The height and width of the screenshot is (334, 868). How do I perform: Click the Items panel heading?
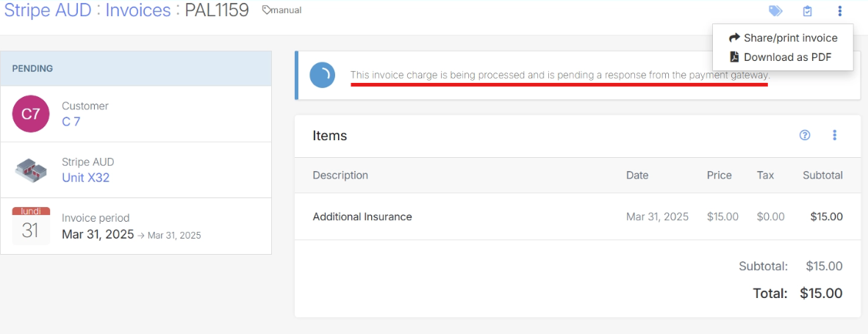pos(330,136)
